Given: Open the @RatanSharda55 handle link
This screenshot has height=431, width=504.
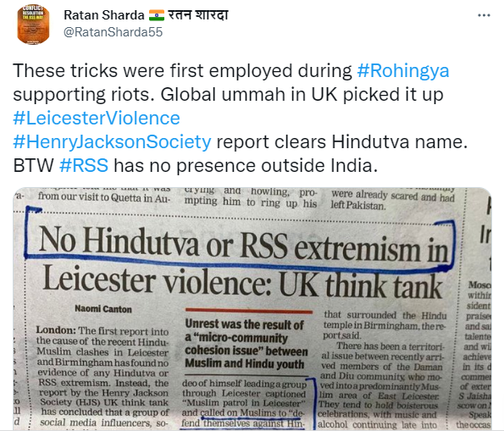Looking at the screenshot, I should click(114, 32).
